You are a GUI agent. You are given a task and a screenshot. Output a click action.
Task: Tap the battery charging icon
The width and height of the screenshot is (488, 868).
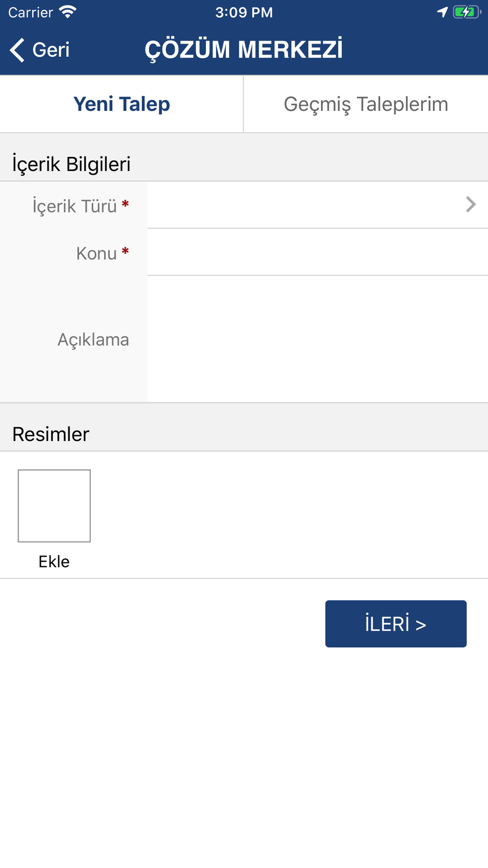[467, 12]
